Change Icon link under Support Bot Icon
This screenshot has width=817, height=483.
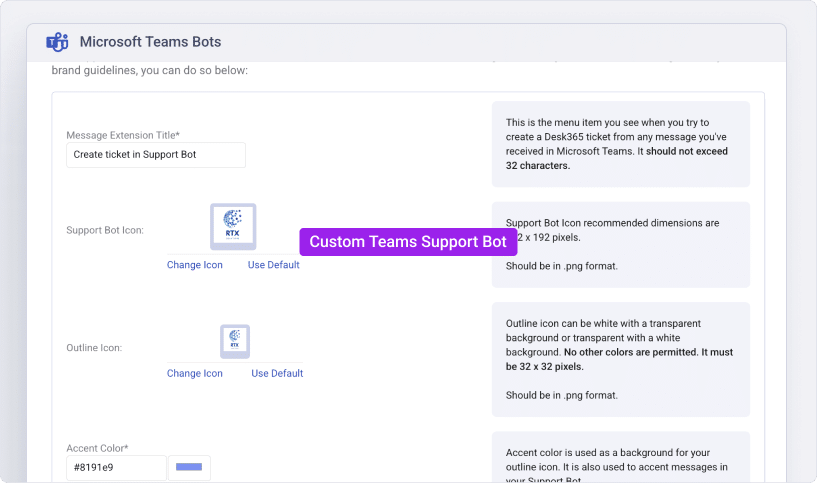(x=194, y=265)
